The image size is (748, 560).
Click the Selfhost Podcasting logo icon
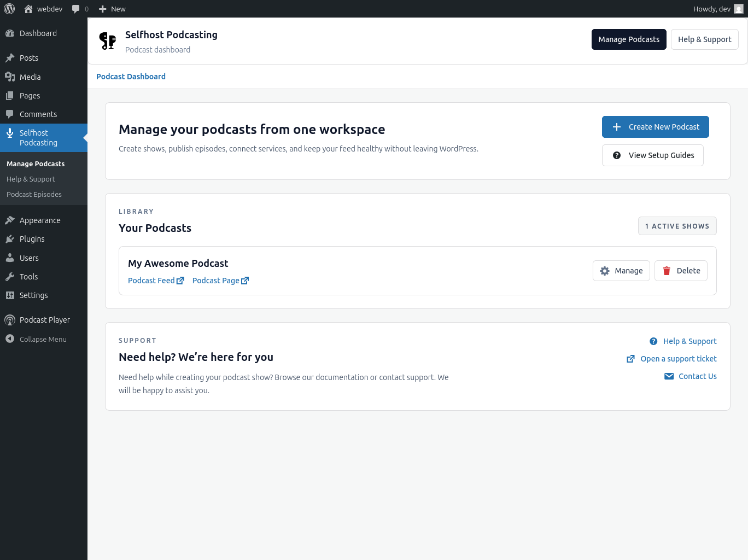click(x=108, y=41)
